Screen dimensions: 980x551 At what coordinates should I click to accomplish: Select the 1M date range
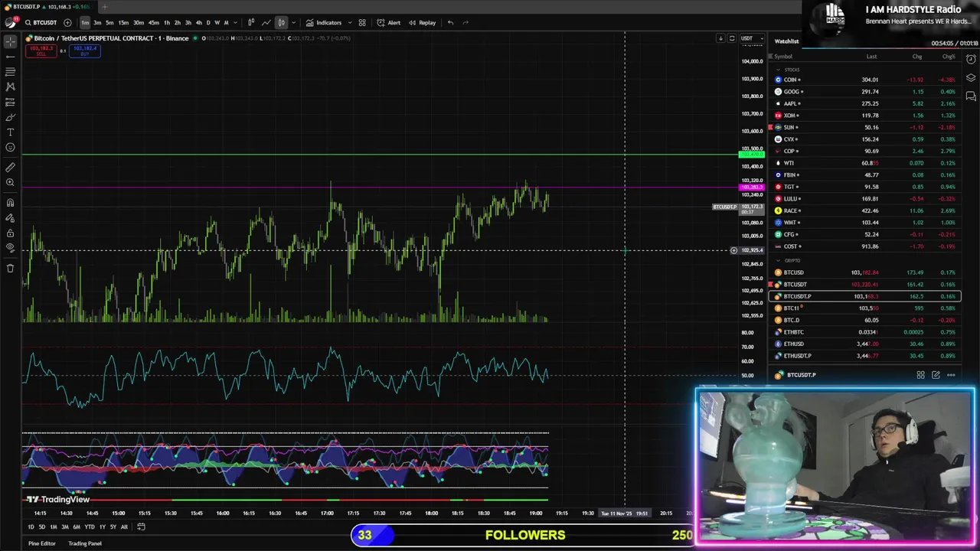[53, 527]
